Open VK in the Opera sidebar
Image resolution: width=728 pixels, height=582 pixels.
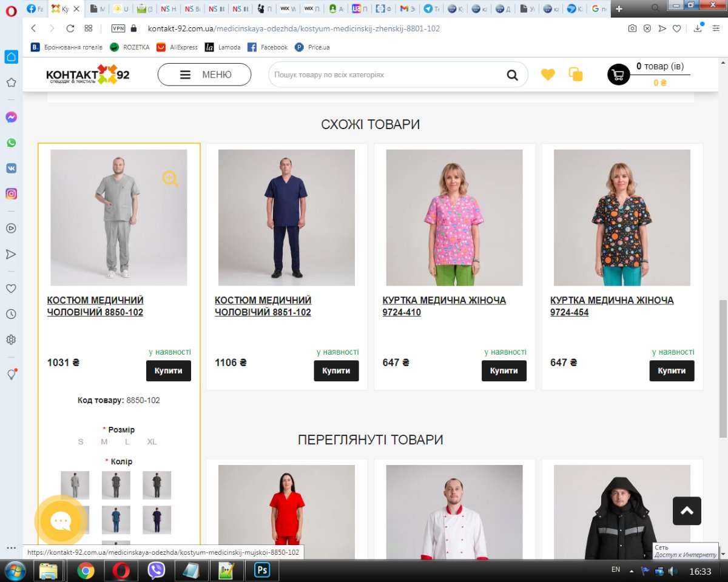11,169
